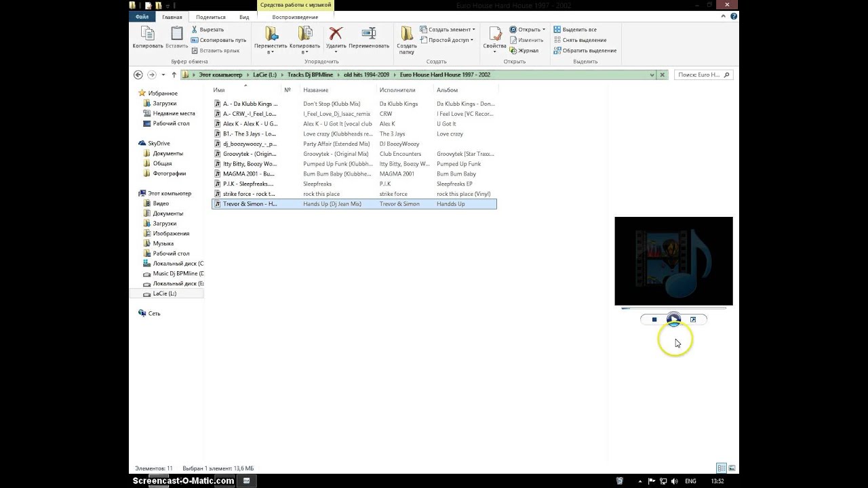Image resolution: width=868 pixels, height=488 pixels.
Task: Click the Stop button in preview player
Action: 654,320
